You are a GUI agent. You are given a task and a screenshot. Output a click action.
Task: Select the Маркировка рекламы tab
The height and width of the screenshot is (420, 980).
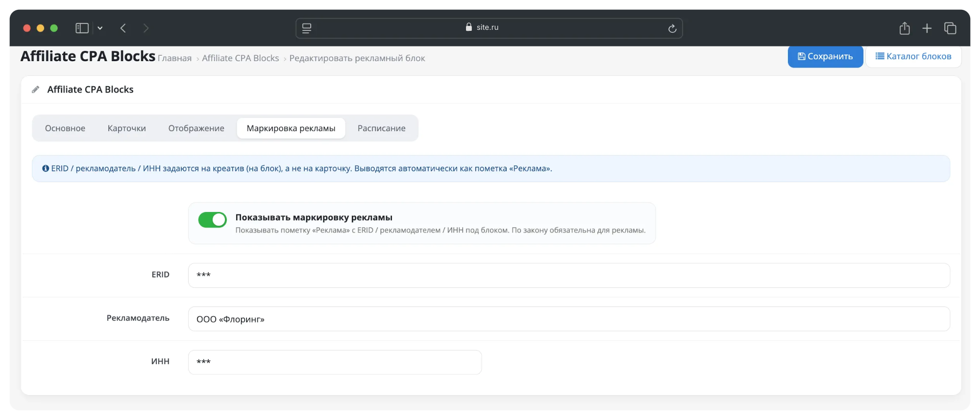point(291,128)
